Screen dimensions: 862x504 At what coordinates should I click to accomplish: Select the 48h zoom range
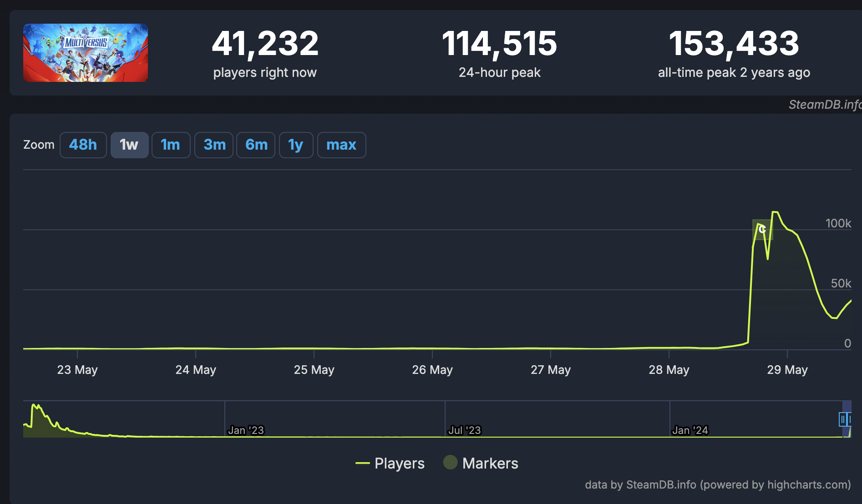coord(83,145)
